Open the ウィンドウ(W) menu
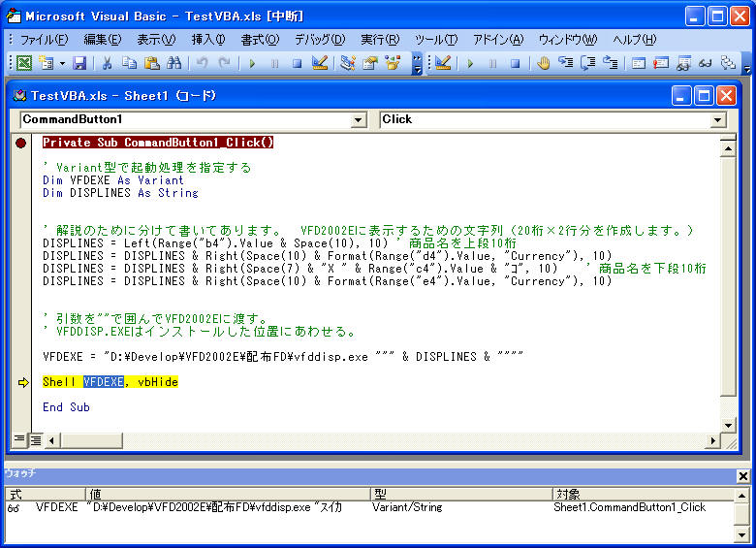This screenshot has height=548, width=756. coord(568,40)
